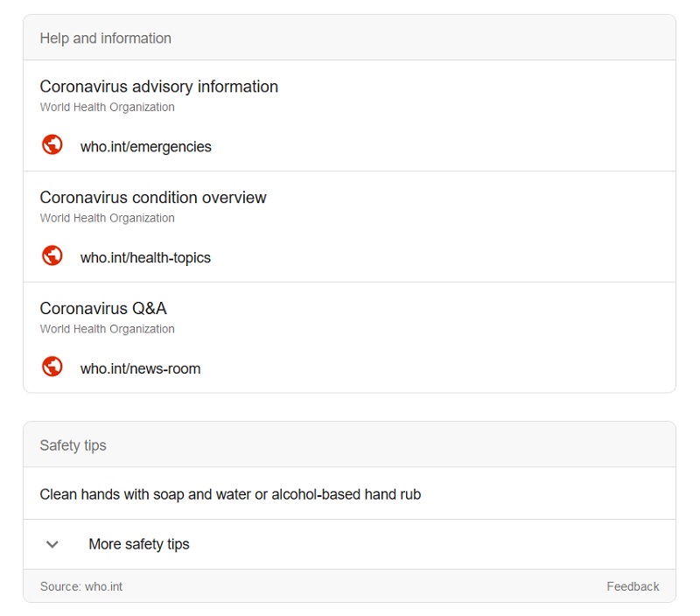
Task: Send feedback via the Feedback link
Action: tap(633, 586)
